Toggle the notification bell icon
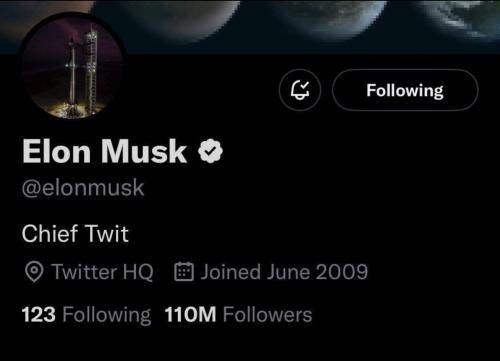Viewport: 500px width, 361px height. pos(300,90)
